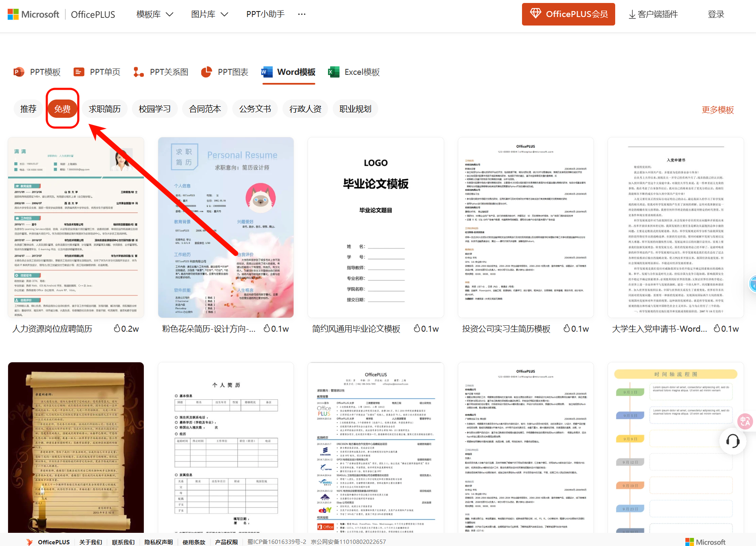756x546 pixels.
Task: Click the 客户端插件 download icon
Action: point(631,14)
